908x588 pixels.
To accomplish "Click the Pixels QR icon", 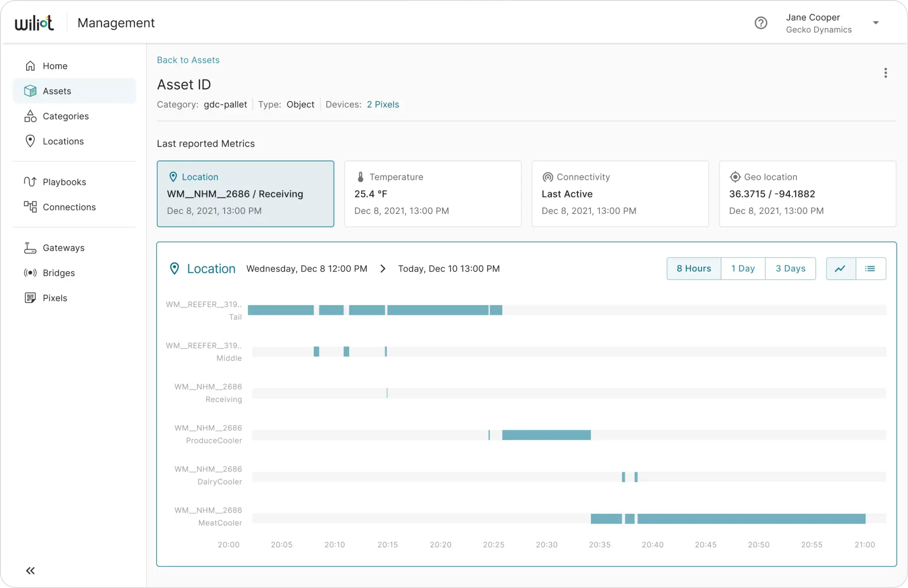I will click(30, 298).
